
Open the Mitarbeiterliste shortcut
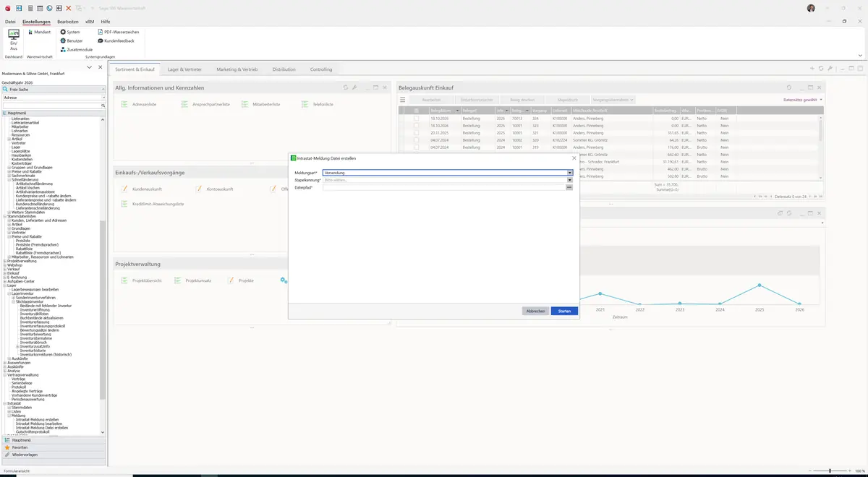point(260,105)
